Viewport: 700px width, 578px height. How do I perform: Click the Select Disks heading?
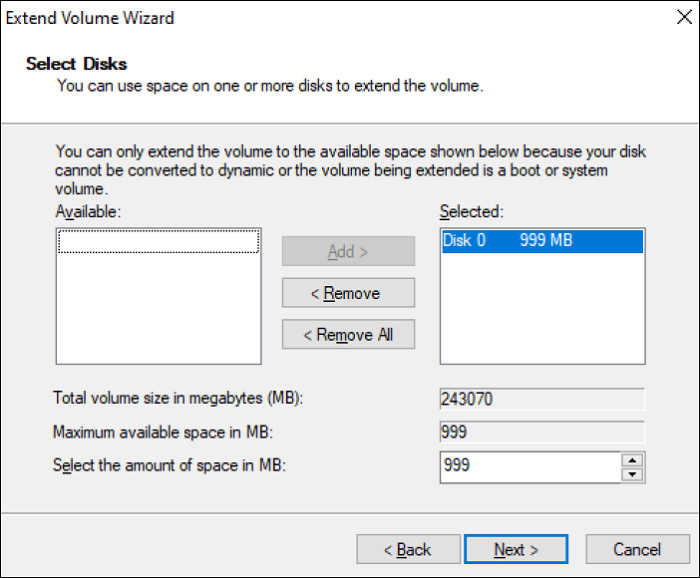(76, 64)
